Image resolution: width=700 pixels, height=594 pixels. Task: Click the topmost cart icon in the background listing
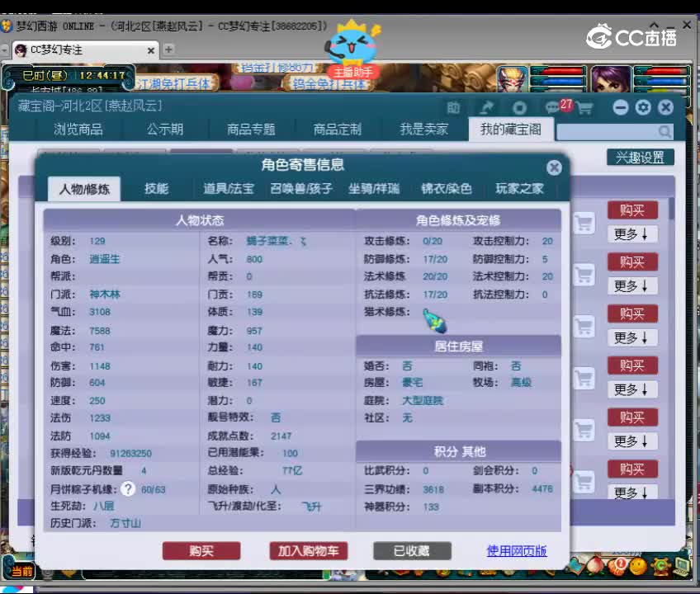[x=584, y=223]
